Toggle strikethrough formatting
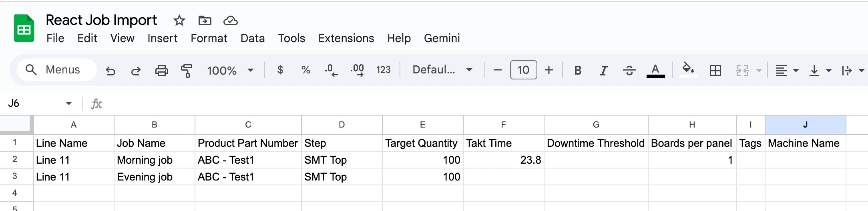The width and height of the screenshot is (868, 211). click(x=629, y=71)
